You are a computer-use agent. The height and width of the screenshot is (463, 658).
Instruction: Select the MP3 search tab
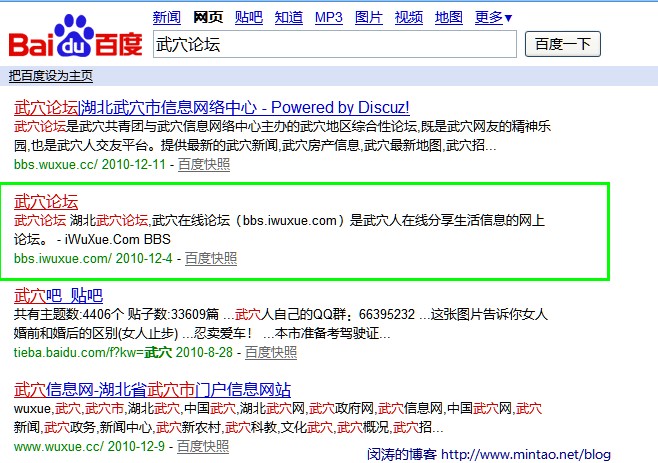(328, 17)
